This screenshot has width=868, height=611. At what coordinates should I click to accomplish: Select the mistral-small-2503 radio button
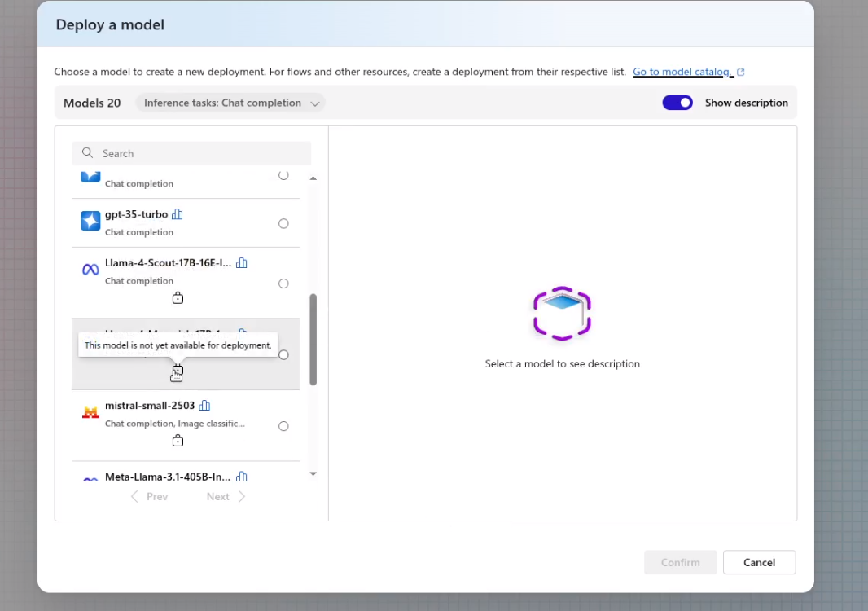[x=283, y=426]
